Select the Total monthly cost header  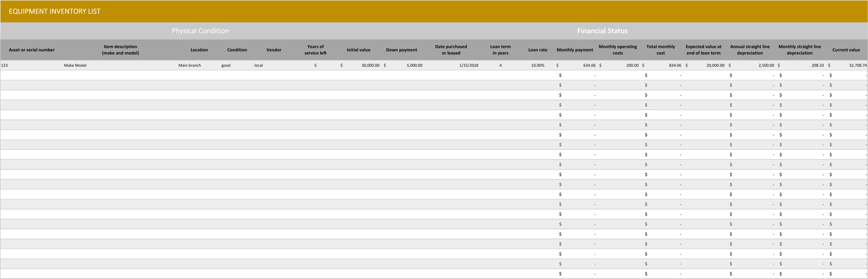click(661, 50)
